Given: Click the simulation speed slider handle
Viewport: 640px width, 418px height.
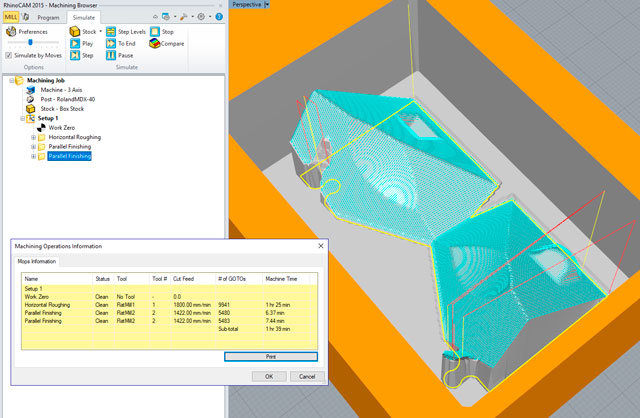Looking at the screenshot, I should tap(30, 42).
